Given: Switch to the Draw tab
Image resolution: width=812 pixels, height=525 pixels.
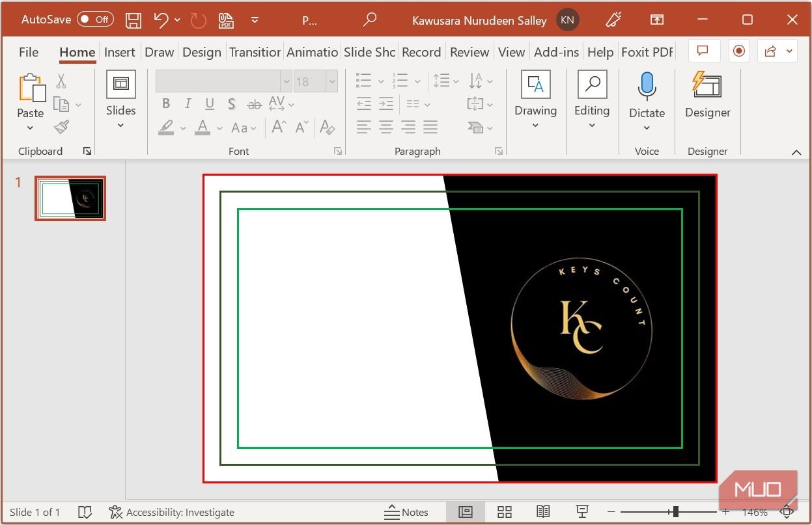Looking at the screenshot, I should 160,52.
